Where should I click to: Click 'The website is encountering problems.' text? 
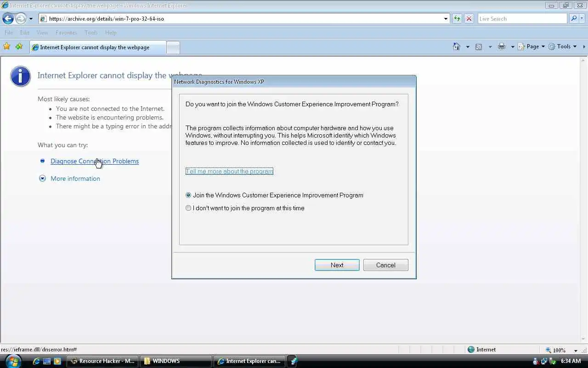(110, 117)
